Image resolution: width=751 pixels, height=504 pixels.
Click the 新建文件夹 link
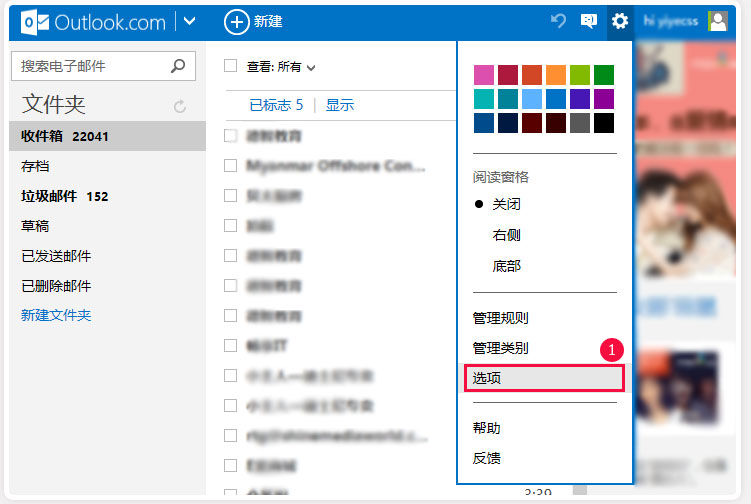pos(56,315)
